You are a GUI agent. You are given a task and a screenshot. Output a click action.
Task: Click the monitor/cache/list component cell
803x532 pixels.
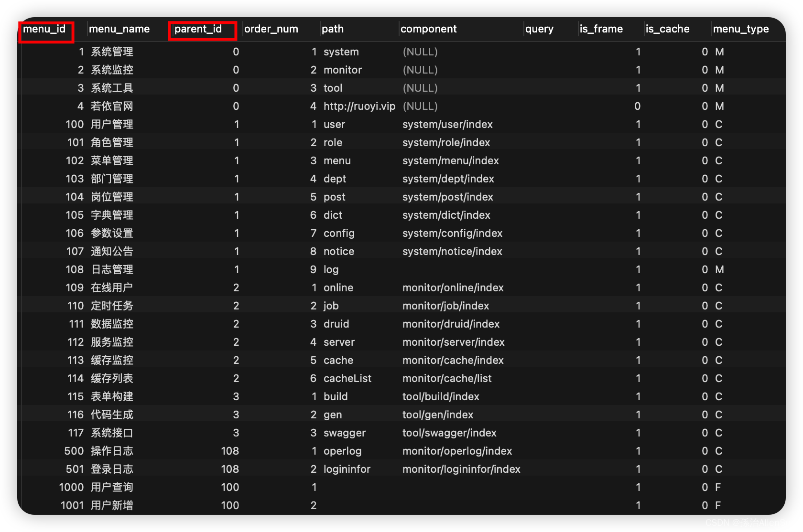tap(447, 378)
